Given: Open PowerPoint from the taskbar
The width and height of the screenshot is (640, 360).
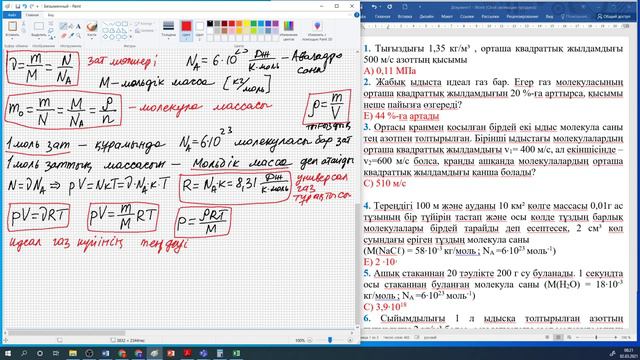Looking at the screenshot, I should (171, 353).
